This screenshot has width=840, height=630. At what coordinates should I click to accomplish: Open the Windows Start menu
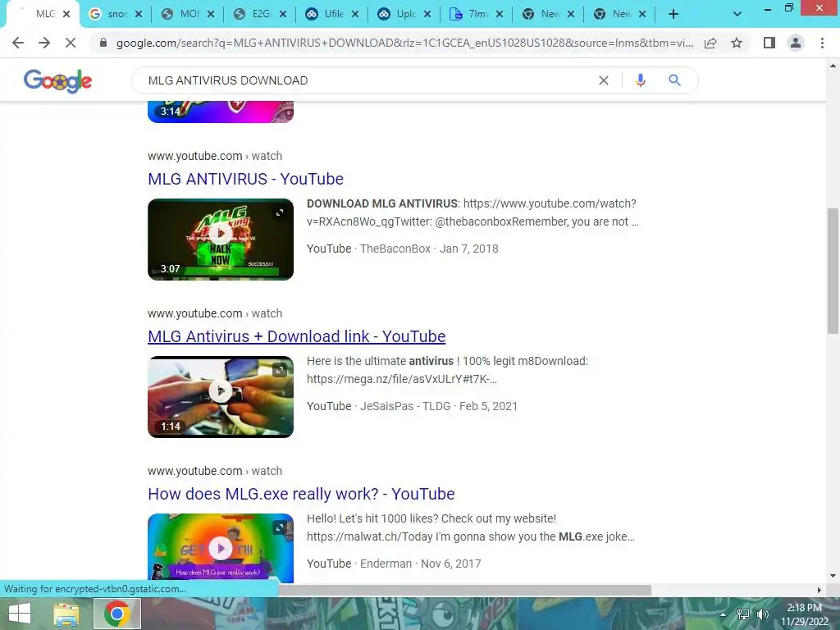tap(20, 614)
